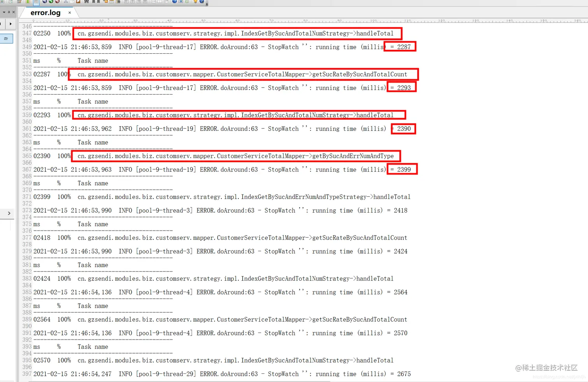This screenshot has width=588, height=382.
Task: Click the running time value 2675
Action: 404,374
